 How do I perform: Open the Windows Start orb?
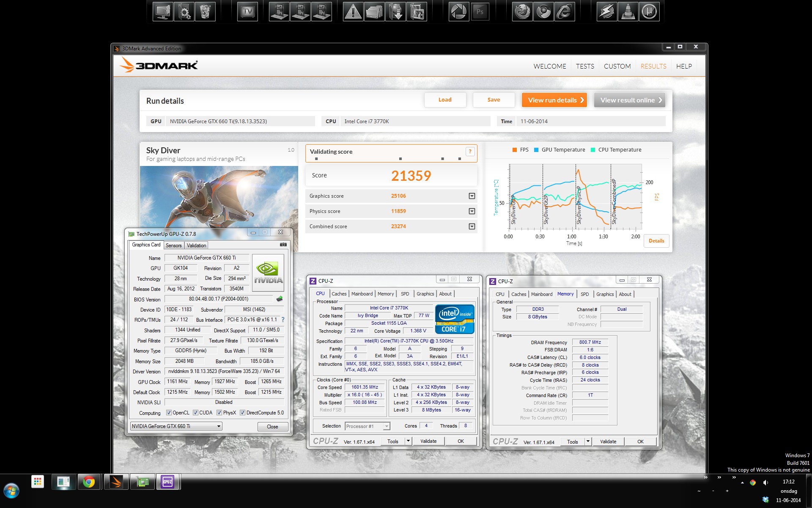pos(11,491)
